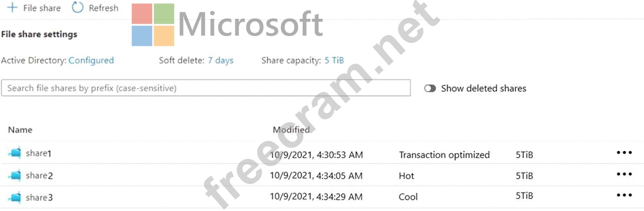Sort by the Modified column header
This screenshot has width=644, height=211.
click(x=291, y=130)
